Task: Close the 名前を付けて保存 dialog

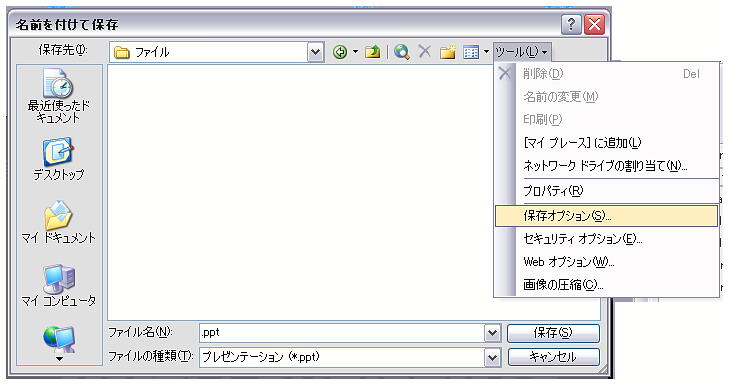Action: [594, 24]
